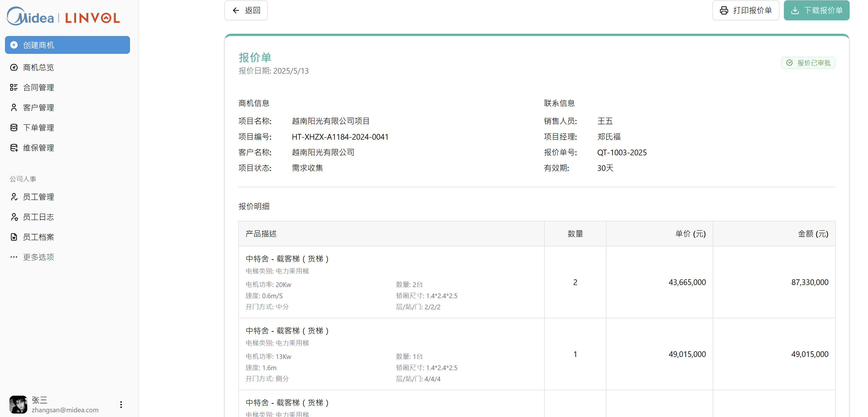868x417 pixels.
Task: Click 下载报价单 download button
Action: 816,10
